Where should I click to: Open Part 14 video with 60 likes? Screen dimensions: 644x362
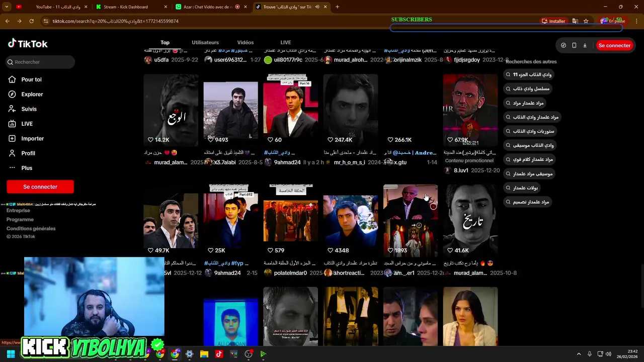(x=291, y=110)
